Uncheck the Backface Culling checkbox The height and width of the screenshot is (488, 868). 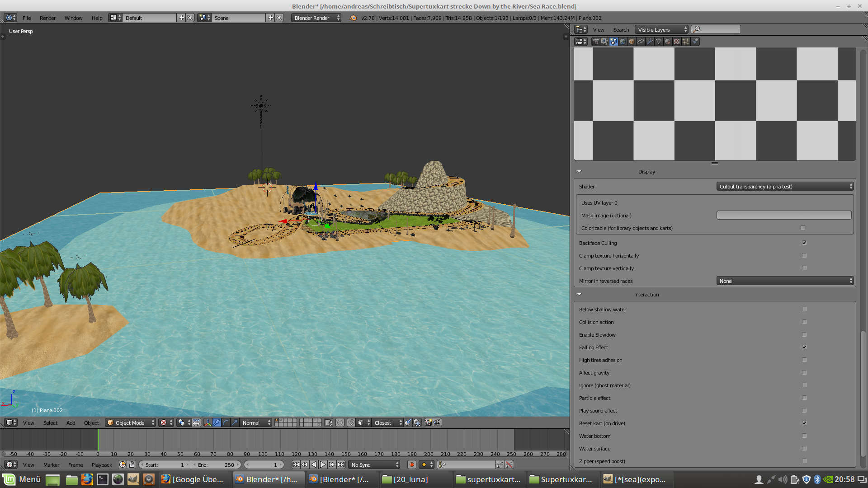coord(804,243)
